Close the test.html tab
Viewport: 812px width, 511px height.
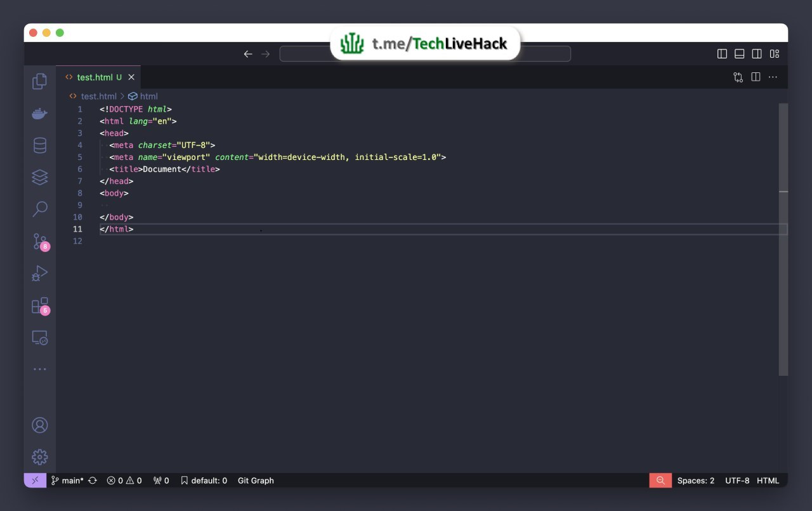[x=131, y=77]
